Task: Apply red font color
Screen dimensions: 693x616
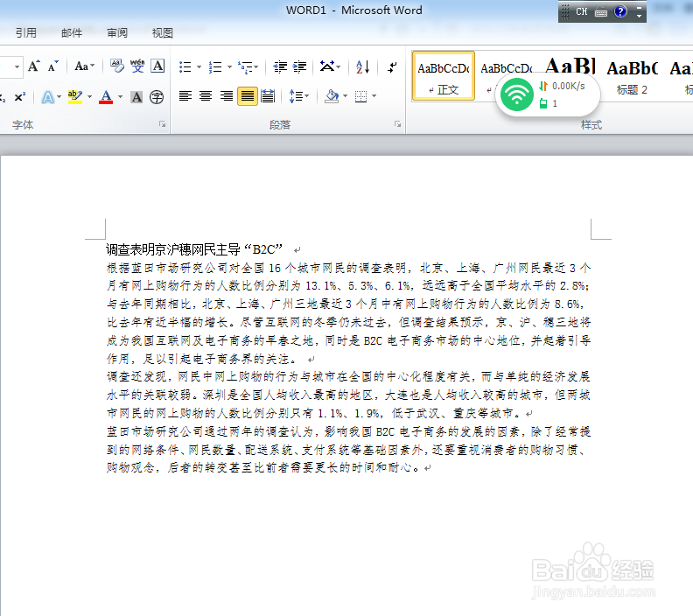Action: click(x=106, y=97)
